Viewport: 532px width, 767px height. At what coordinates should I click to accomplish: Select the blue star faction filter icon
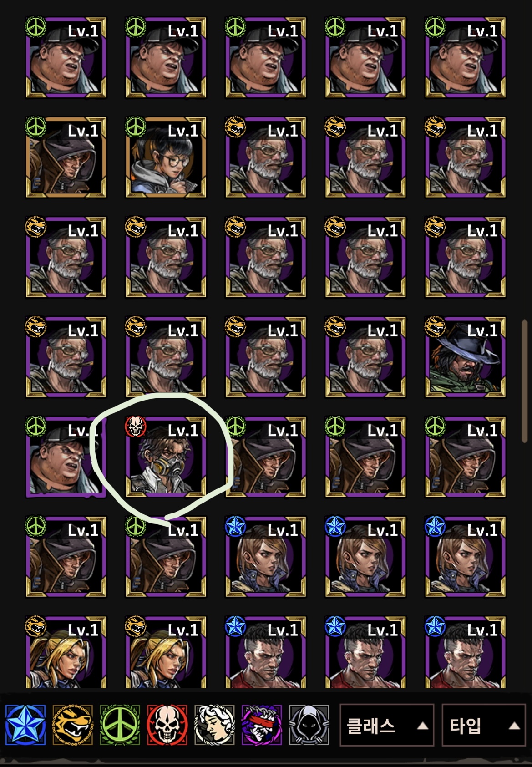(25, 725)
